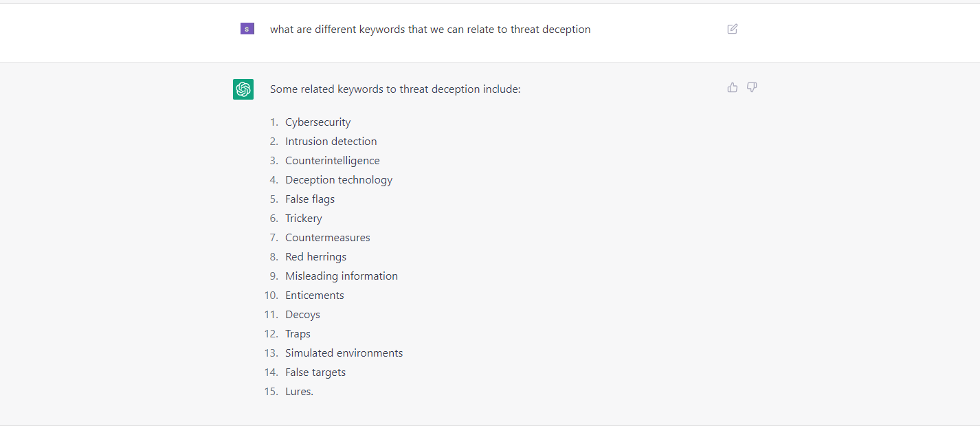Give thumbs down feedback on the response

[751, 87]
